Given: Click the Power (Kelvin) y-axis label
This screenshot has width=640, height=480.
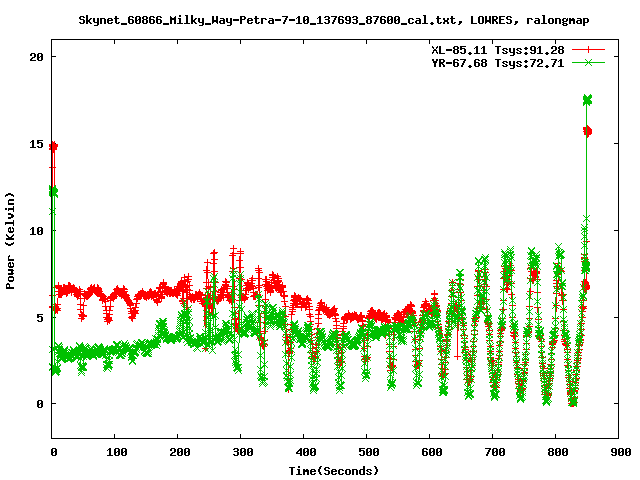Looking at the screenshot, I should pos(10,240).
